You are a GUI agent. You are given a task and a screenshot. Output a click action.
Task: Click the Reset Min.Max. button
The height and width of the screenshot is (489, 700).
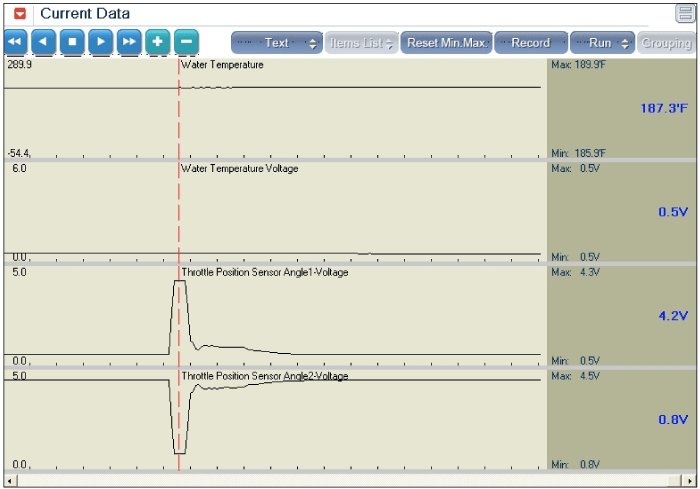[x=446, y=43]
